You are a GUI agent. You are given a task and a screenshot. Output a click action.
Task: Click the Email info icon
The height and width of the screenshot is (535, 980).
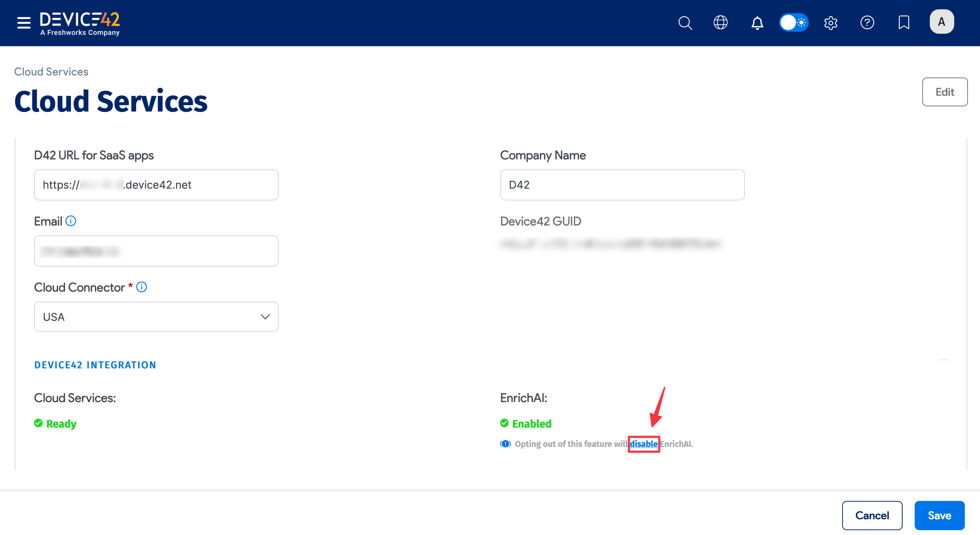coord(71,221)
